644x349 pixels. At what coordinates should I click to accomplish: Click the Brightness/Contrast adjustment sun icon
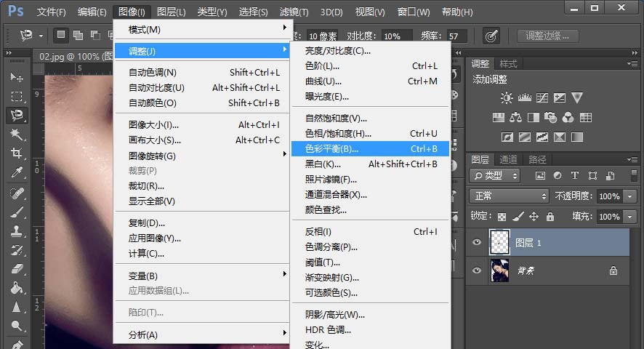(x=507, y=98)
